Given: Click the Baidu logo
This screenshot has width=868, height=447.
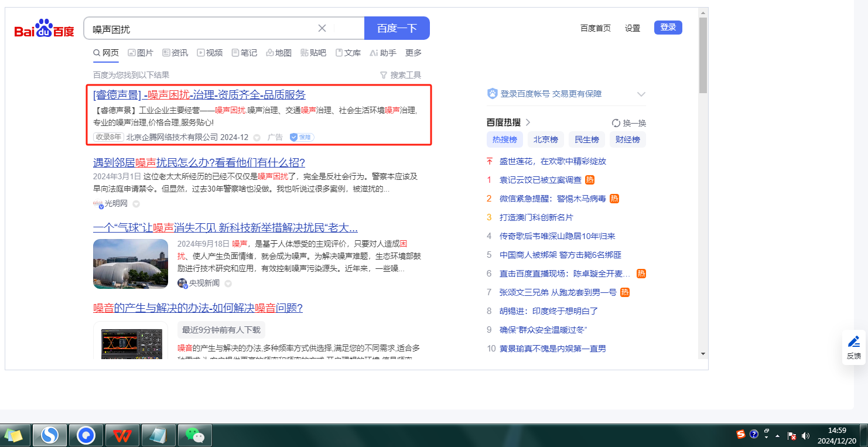Looking at the screenshot, I should point(45,29).
